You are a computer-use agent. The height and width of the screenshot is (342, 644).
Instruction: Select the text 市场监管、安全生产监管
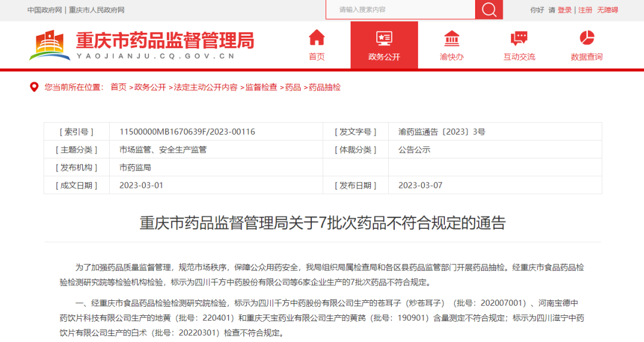coord(163,150)
